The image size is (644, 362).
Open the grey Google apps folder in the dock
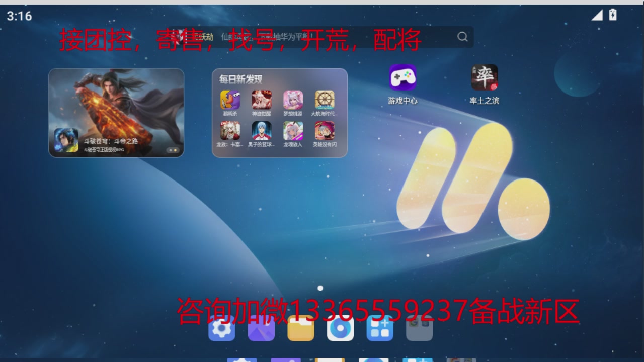[x=420, y=328]
